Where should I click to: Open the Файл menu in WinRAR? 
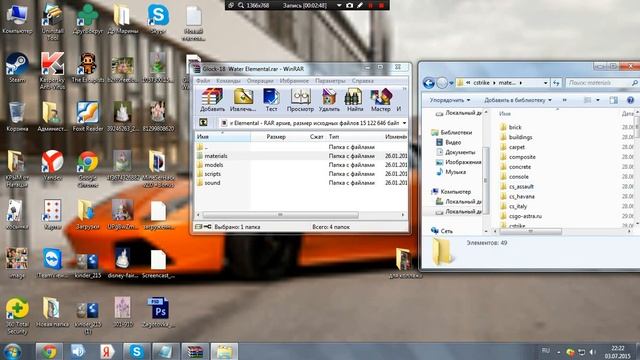(203, 81)
